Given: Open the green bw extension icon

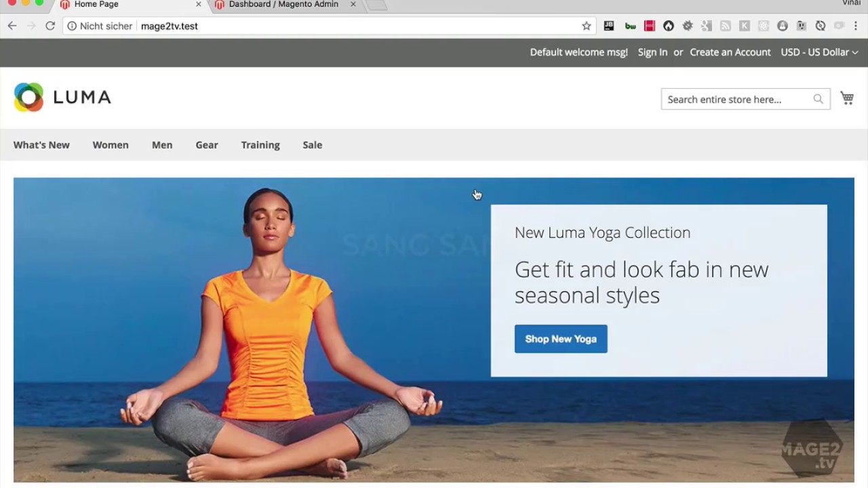Looking at the screenshot, I should pos(631,26).
